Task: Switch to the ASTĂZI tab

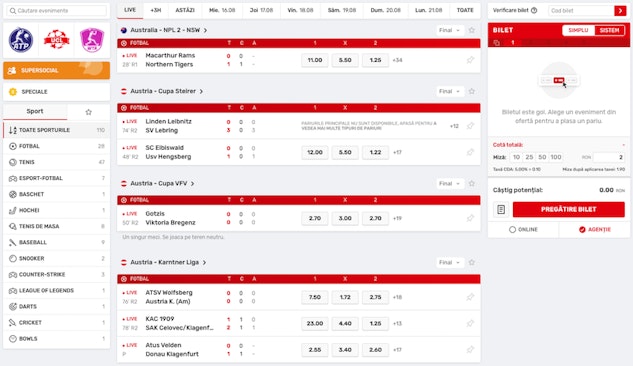Action: [x=185, y=10]
